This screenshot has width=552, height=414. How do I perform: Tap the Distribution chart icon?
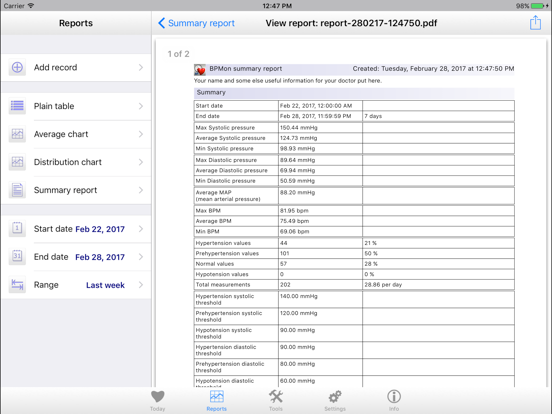pyautogui.click(x=17, y=162)
